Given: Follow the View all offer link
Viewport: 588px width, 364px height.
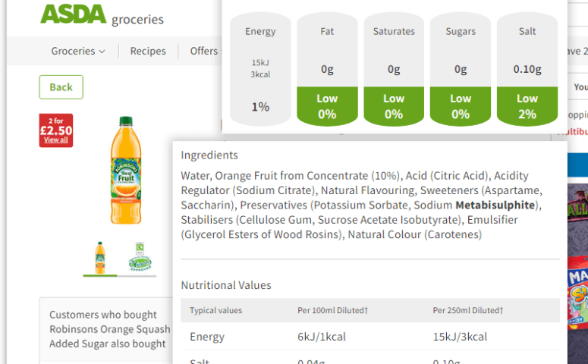Looking at the screenshot, I should pos(56,140).
